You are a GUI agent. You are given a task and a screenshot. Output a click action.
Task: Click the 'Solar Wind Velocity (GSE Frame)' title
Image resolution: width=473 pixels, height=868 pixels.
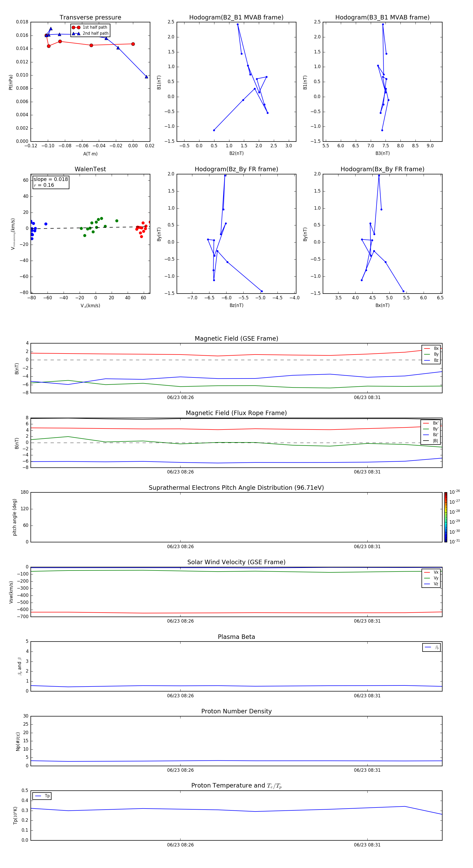(x=236, y=562)
